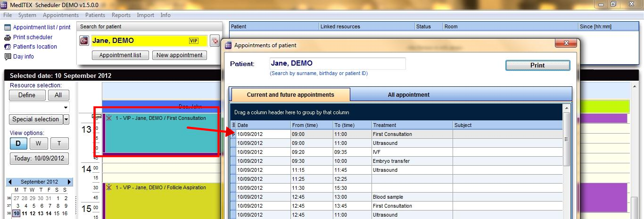
Task: Open the Patients menu
Action: pos(95,15)
